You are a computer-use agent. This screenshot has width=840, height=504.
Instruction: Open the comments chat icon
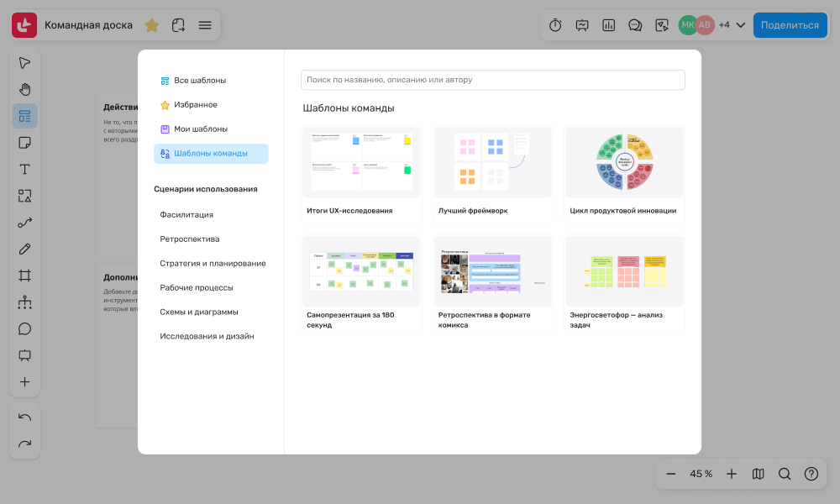pos(635,25)
